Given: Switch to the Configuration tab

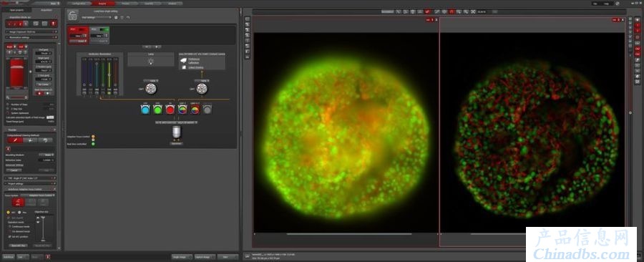Looking at the screenshot, I should click(79, 4).
